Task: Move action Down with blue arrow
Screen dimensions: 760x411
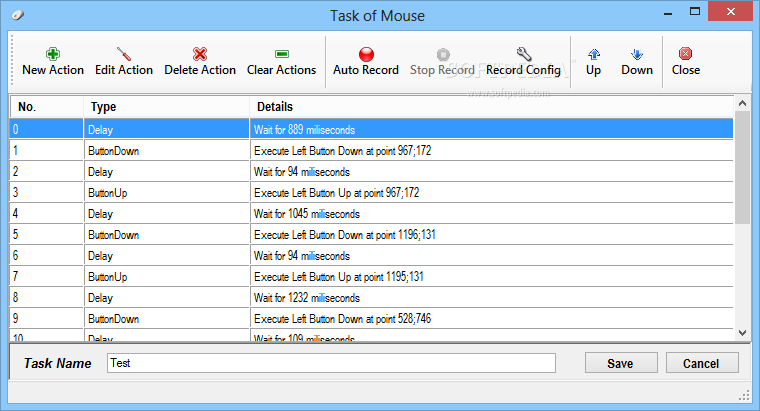Action: pyautogui.click(x=637, y=54)
